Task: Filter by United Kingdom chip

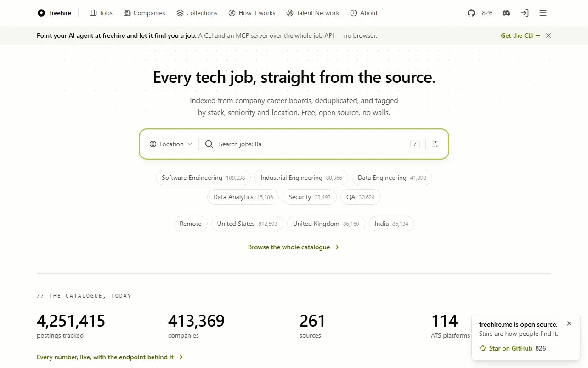Action: click(x=326, y=224)
